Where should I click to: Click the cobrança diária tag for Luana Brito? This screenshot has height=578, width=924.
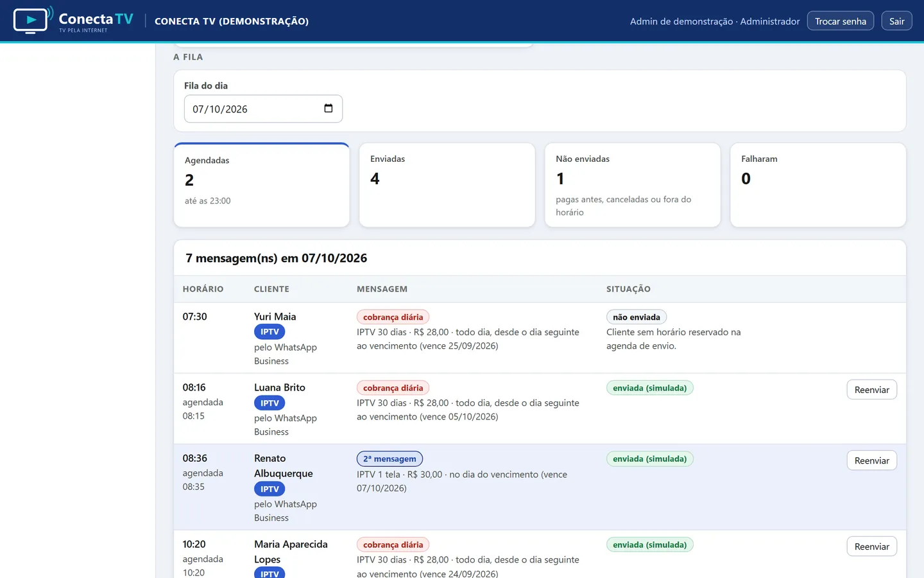click(393, 388)
